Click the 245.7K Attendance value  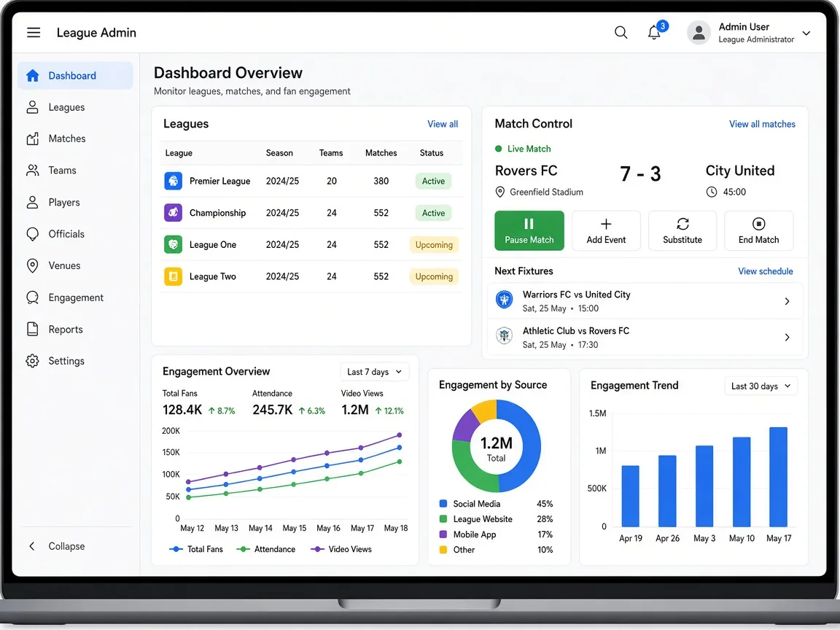(272, 410)
